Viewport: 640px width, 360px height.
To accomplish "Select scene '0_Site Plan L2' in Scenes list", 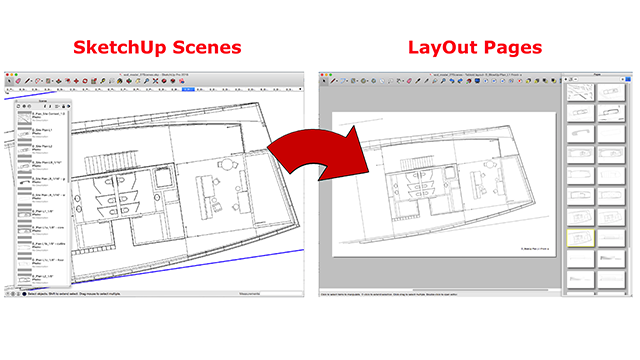I will click(x=41, y=149).
